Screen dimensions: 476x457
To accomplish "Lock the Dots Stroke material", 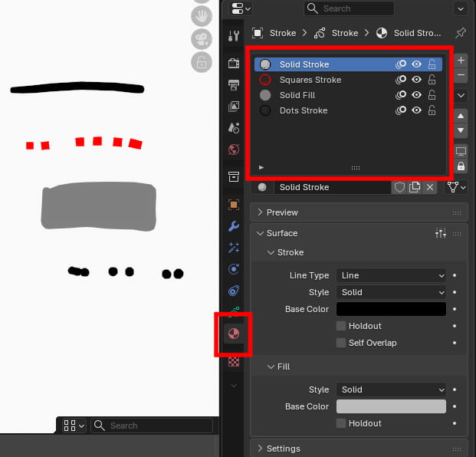I will point(432,110).
